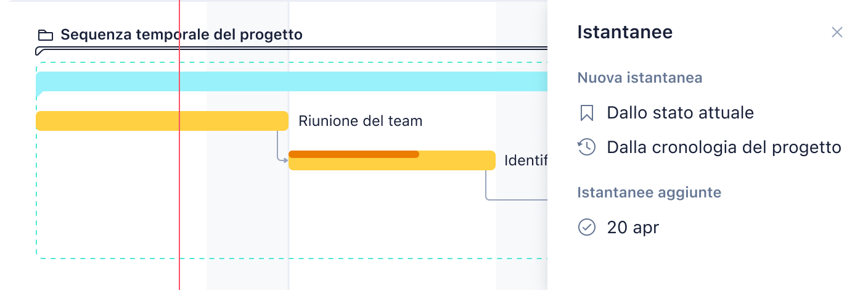Select the Riunione del team task bar
Image resolution: width=868 pixels, height=290 pixels.
pyautogui.click(x=162, y=121)
